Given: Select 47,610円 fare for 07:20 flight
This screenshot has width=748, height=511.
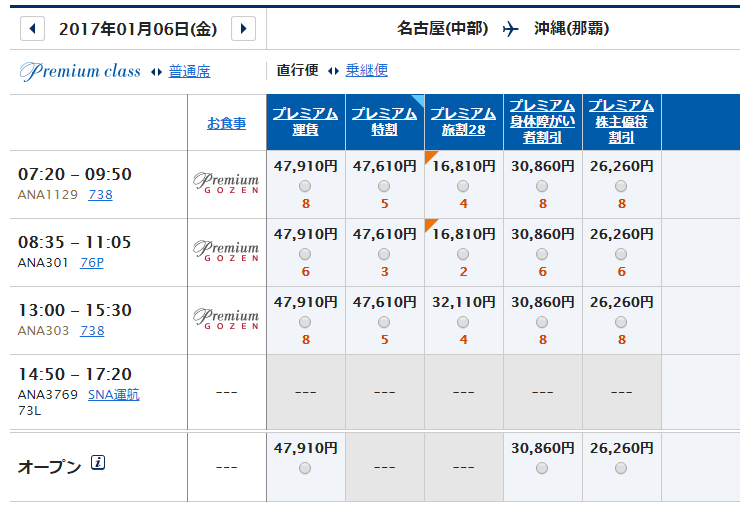Looking at the screenshot, I should click(384, 186).
